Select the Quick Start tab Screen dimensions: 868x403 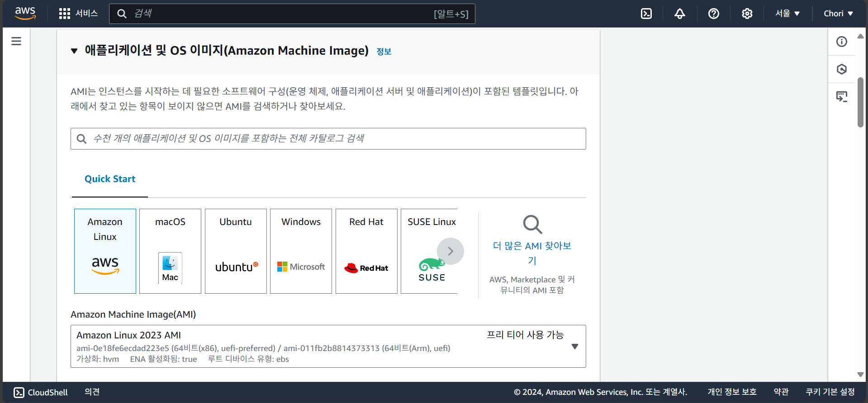tap(110, 179)
